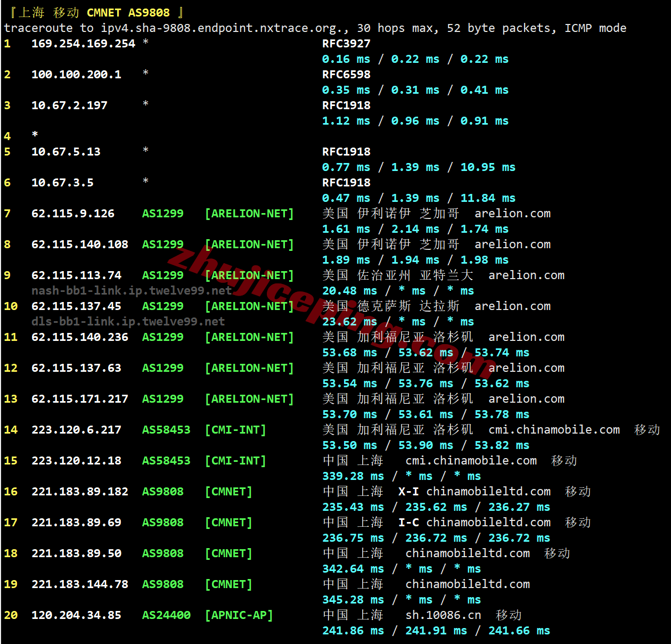
Task: Click the 20.48 ms latency value
Action: [x=350, y=291]
